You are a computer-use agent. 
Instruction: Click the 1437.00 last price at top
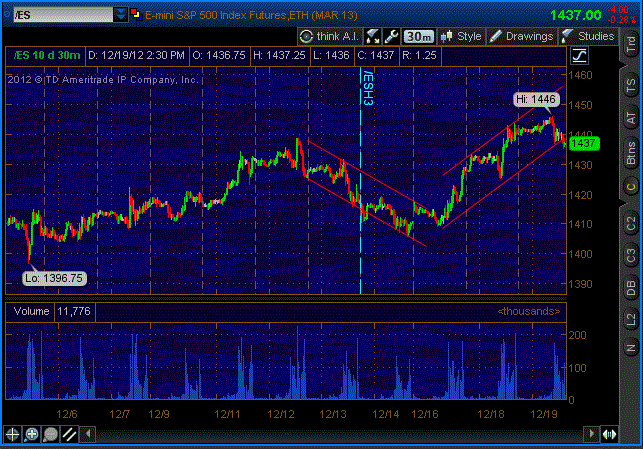[x=575, y=15]
